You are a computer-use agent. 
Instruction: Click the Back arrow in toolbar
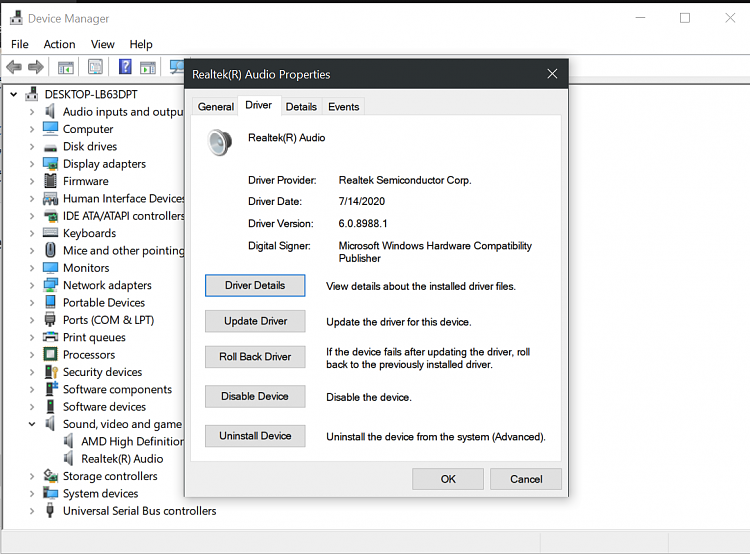pyautogui.click(x=14, y=67)
